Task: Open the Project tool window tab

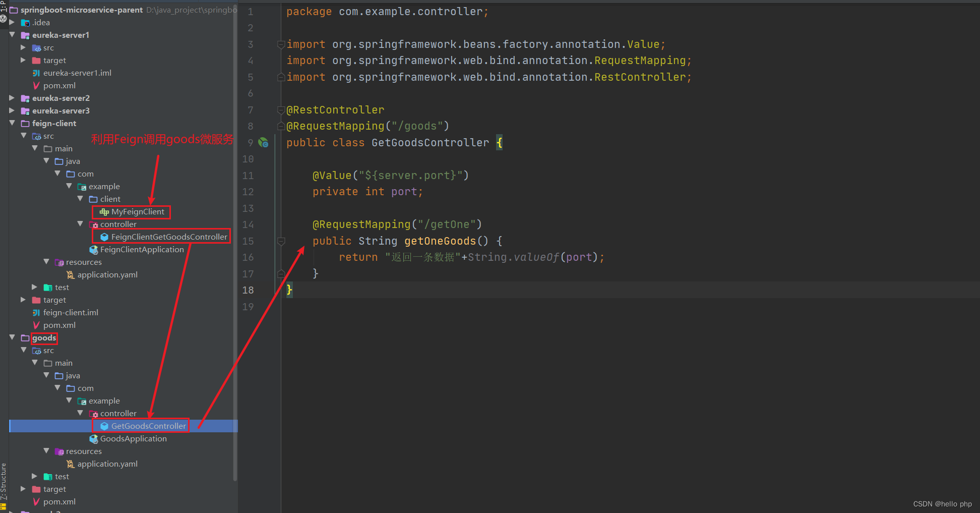Action: pyautogui.click(x=4, y=6)
